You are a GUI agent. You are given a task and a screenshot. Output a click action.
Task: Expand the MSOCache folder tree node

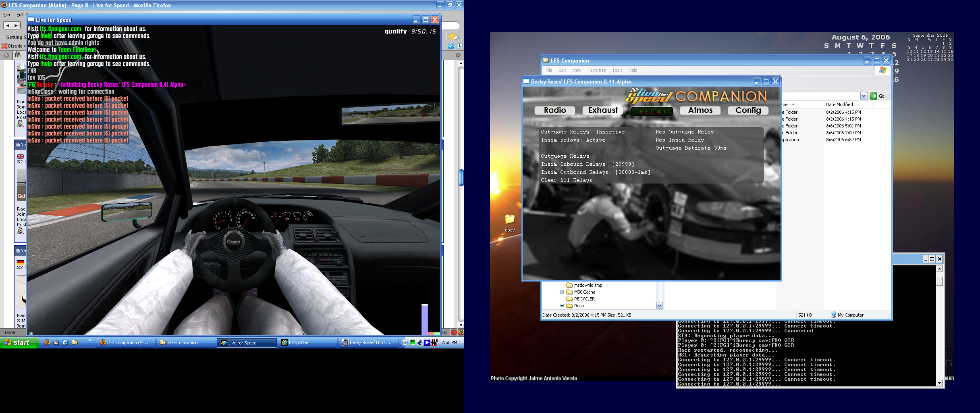pyautogui.click(x=562, y=292)
